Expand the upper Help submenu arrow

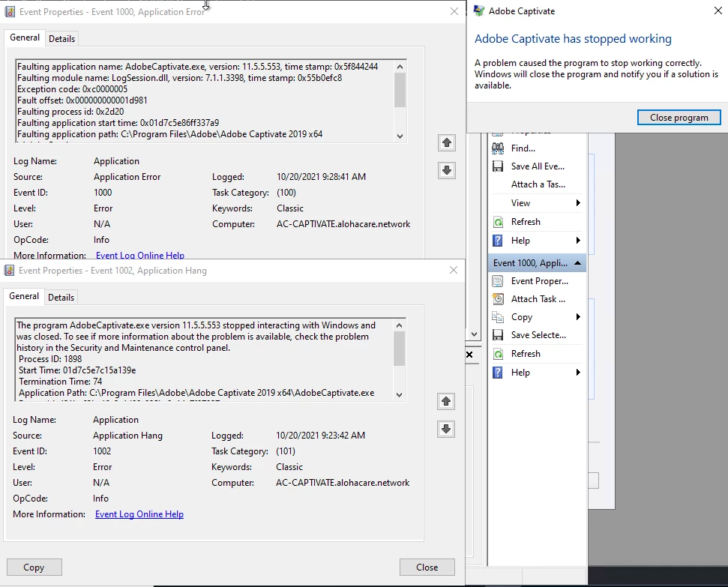(x=578, y=240)
